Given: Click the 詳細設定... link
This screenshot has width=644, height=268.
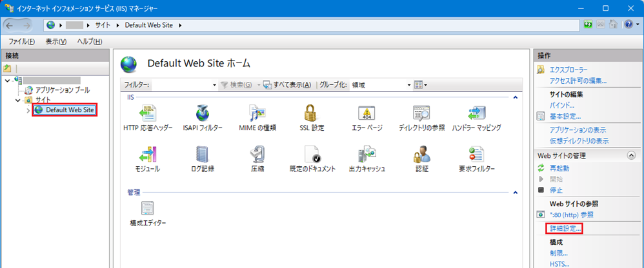Looking at the screenshot, I should click(x=565, y=228).
